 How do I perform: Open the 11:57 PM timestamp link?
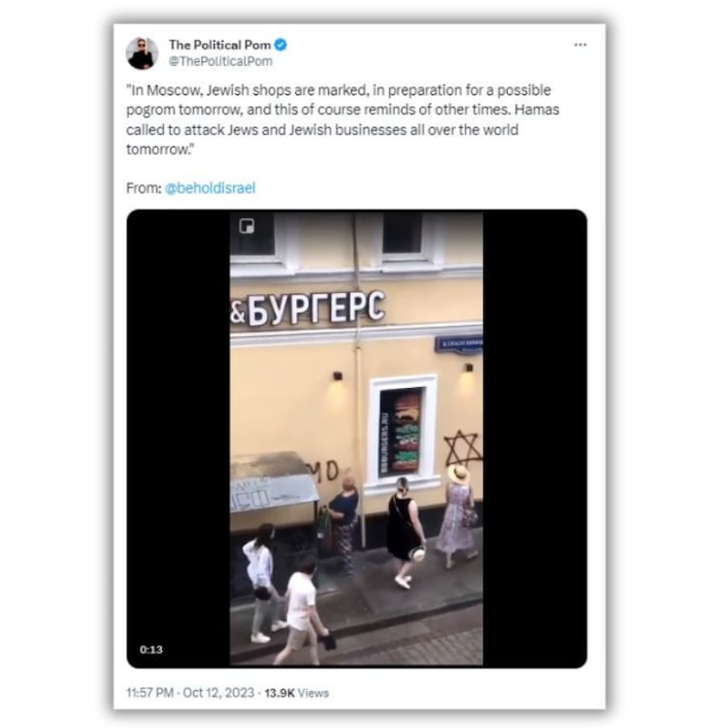coord(149,693)
